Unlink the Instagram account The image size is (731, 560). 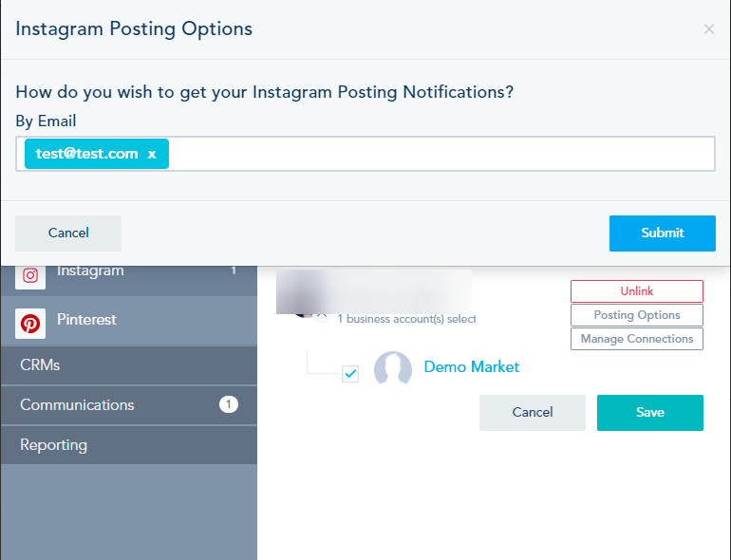pos(636,291)
